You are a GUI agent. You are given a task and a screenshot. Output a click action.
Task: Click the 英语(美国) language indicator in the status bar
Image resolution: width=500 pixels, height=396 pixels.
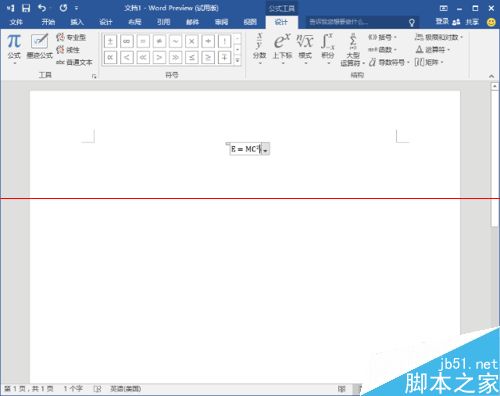(126, 389)
